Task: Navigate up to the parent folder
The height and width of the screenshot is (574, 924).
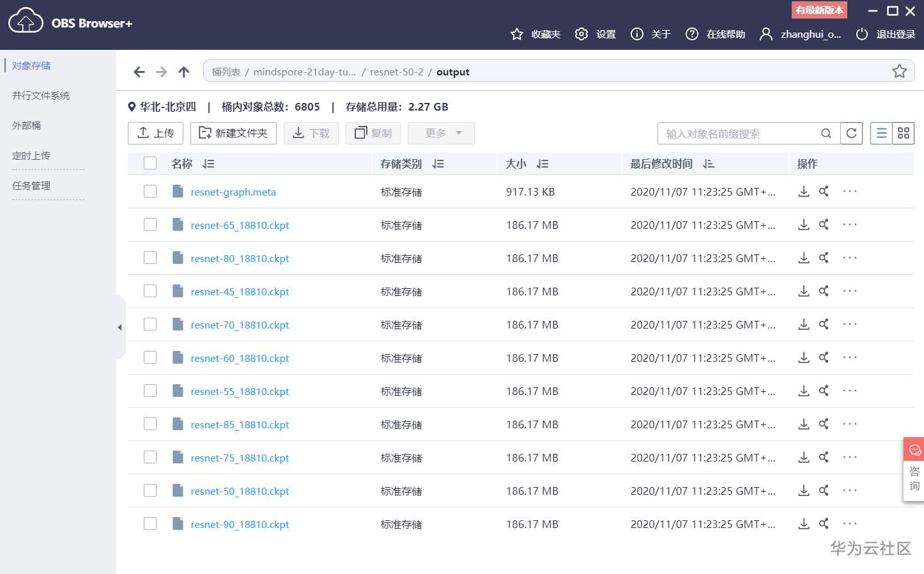Action: point(184,72)
